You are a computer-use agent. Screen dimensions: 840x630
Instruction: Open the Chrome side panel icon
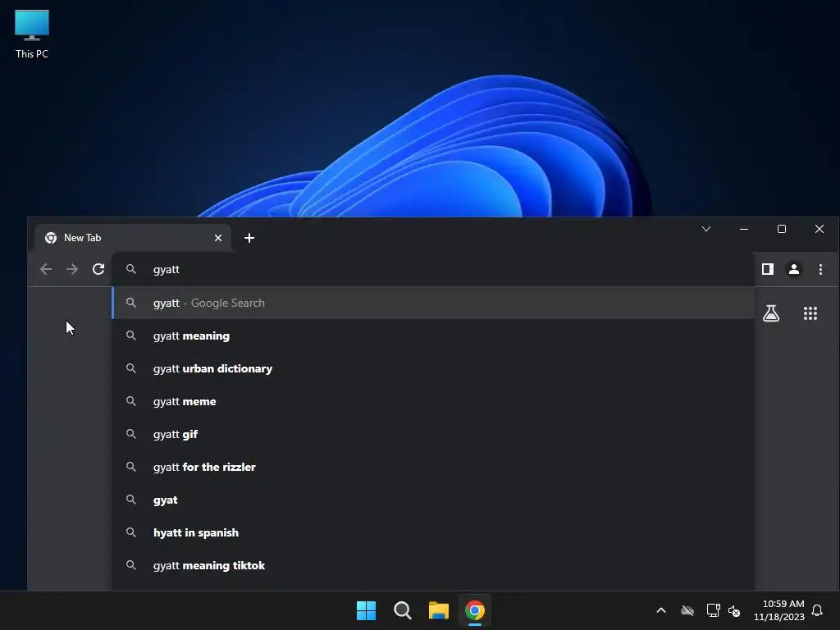click(x=768, y=269)
